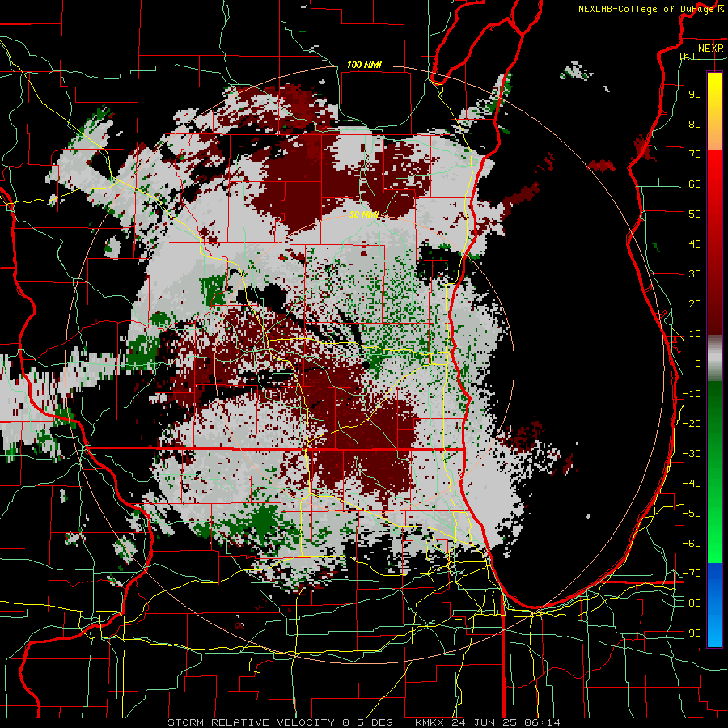Click the [KT] units label
728x728 pixels.
pyautogui.click(x=691, y=56)
